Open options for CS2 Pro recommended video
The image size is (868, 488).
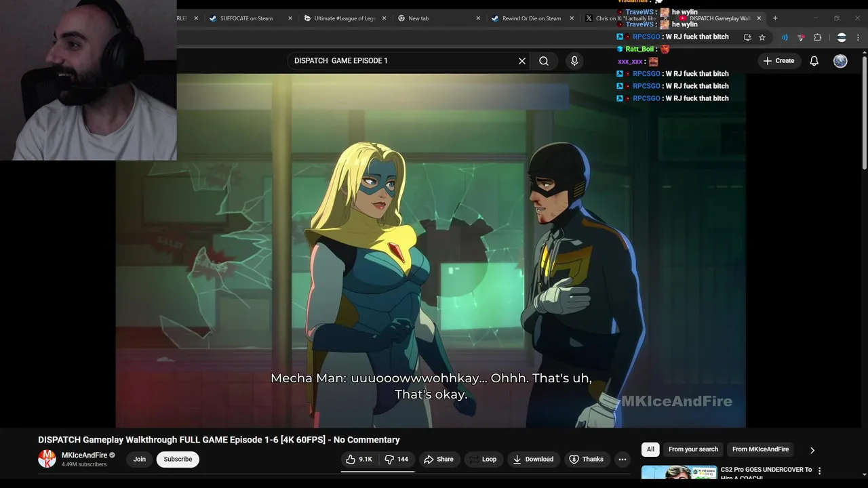coord(819,471)
